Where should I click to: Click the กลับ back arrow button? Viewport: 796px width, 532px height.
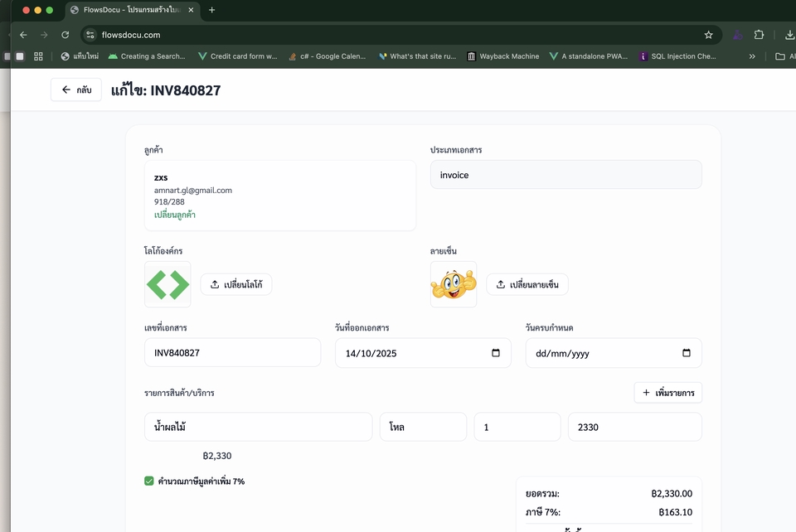75,89
